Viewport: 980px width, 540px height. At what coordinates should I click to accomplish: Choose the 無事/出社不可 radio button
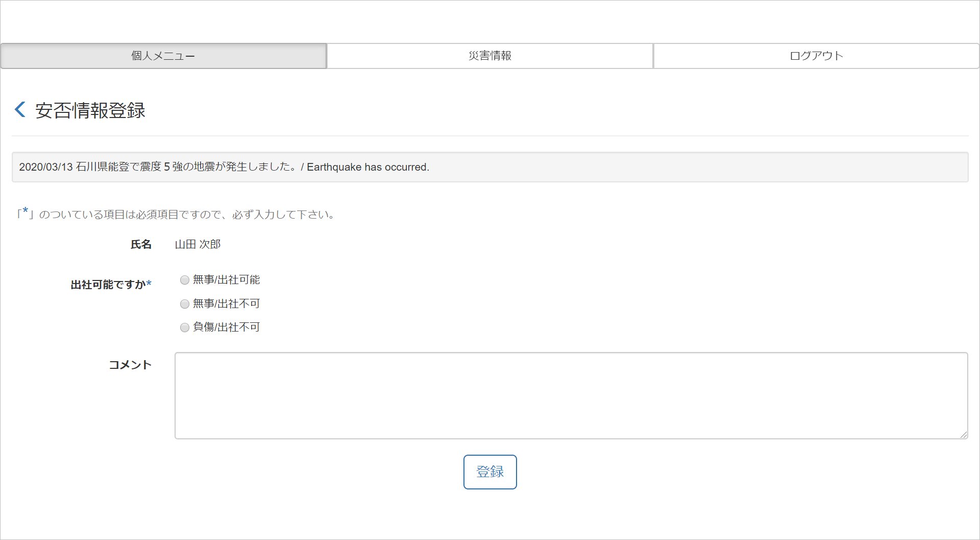click(185, 304)
